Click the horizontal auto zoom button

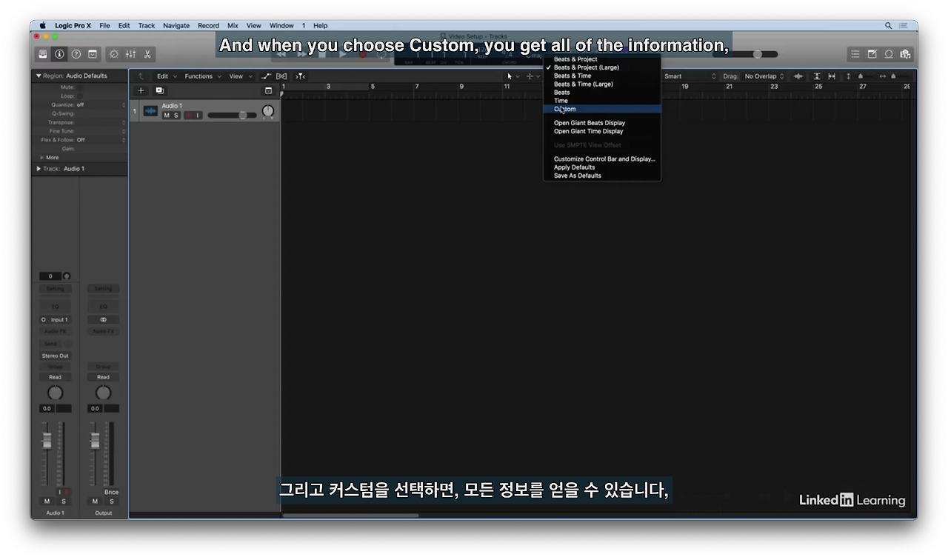click(832, 76)
